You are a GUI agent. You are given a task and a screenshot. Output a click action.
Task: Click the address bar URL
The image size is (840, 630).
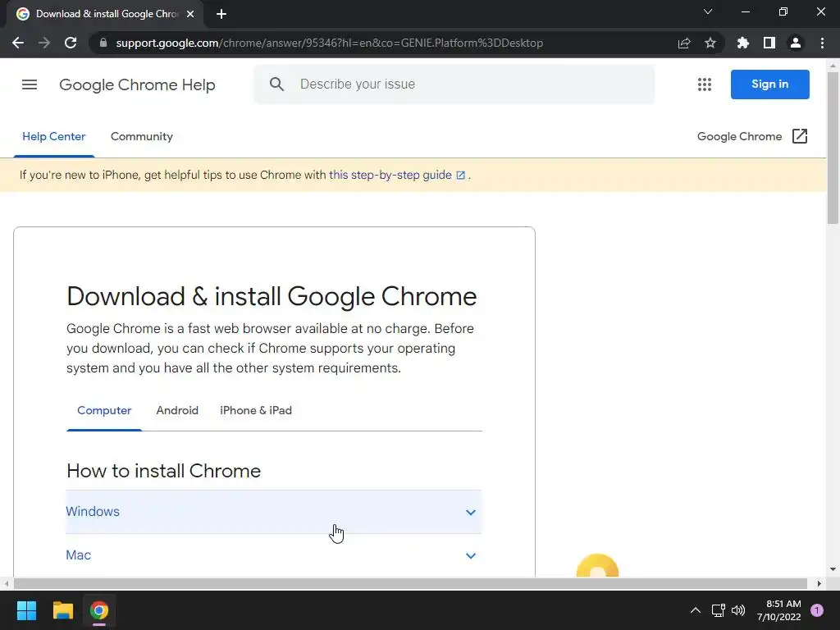(330, 43)
